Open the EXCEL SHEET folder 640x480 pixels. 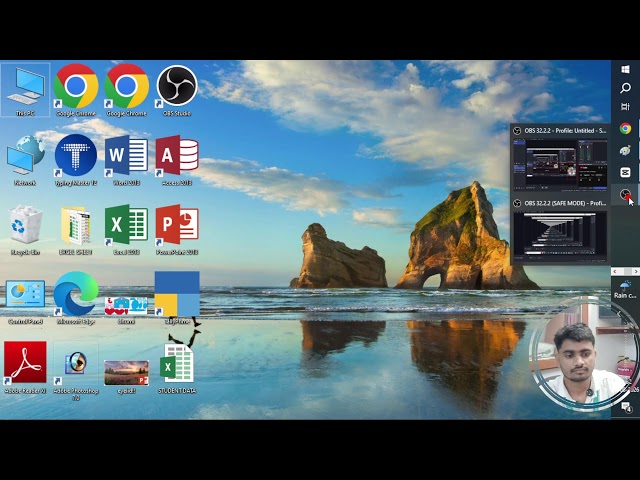(76, 230)
